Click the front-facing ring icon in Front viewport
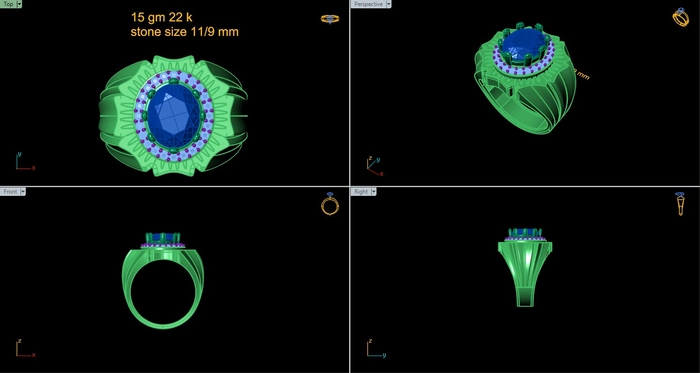The image size is (700, 373). coord(330,204)
